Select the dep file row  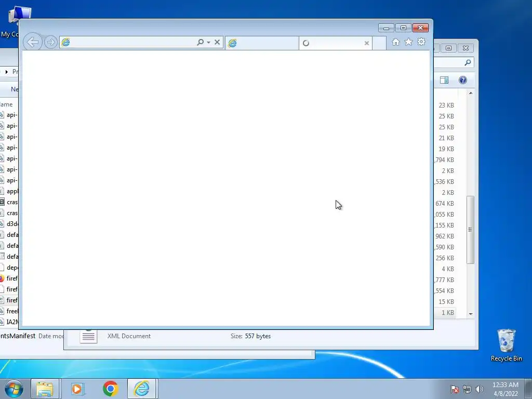(x=9, y=268)
